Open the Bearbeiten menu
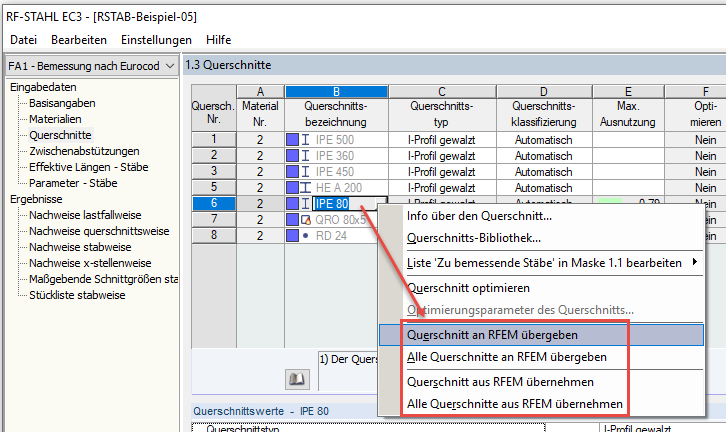 pyautogui.click(x=79, y=40)
